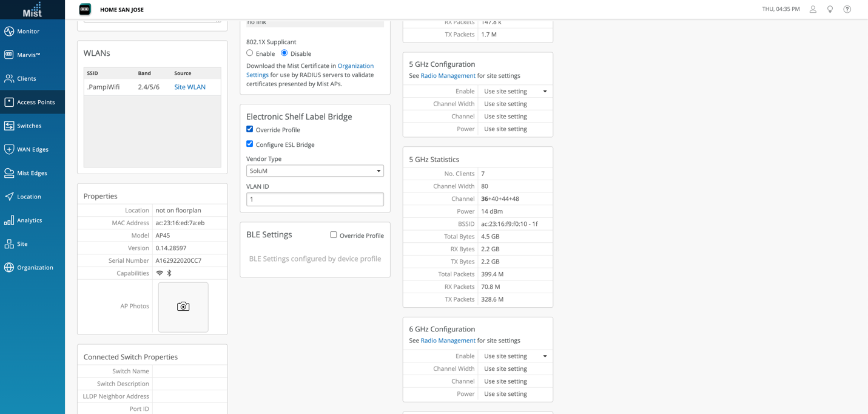Open the help question mark icon
The image size is (868, 414).
click(x=847, y=9)
